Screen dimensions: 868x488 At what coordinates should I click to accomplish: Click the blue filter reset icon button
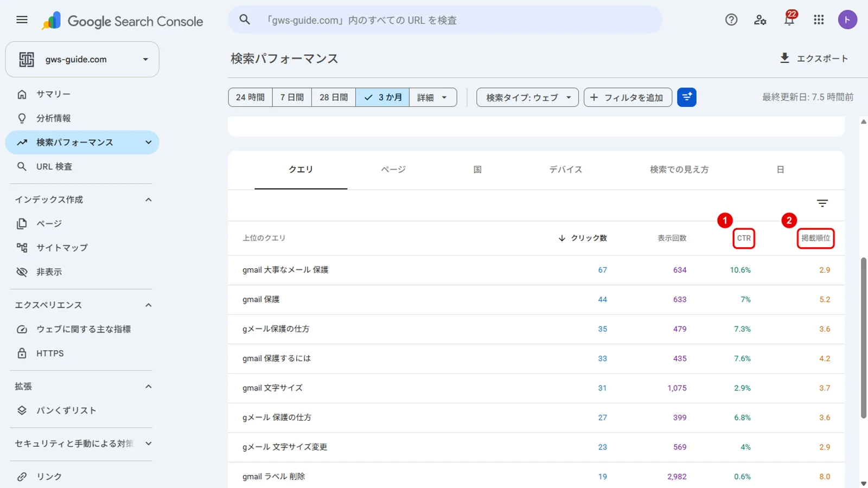pyautogui.click(x=687, y=98)
